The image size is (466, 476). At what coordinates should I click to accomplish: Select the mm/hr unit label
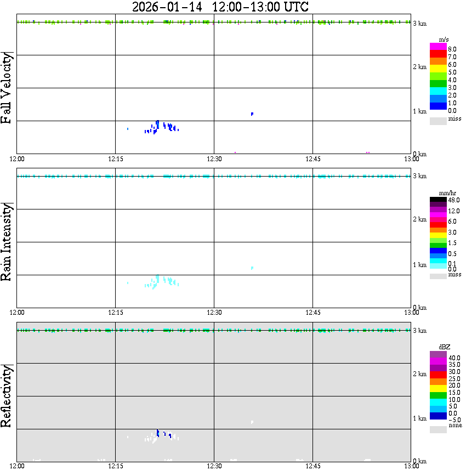(447, 193)
